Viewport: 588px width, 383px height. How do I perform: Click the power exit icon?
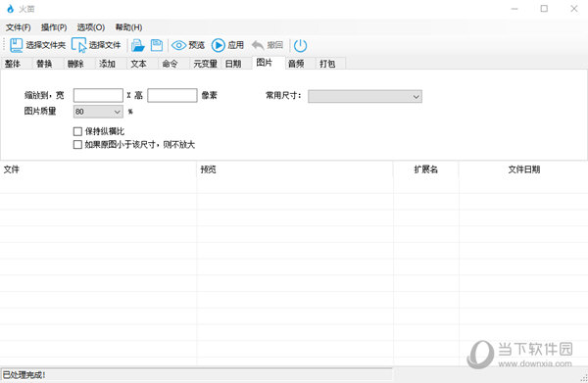point(300,46)
